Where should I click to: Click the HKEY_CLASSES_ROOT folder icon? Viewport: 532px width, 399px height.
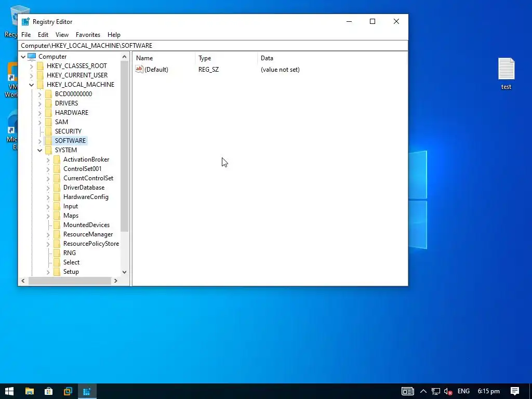[x=40, y=66]
